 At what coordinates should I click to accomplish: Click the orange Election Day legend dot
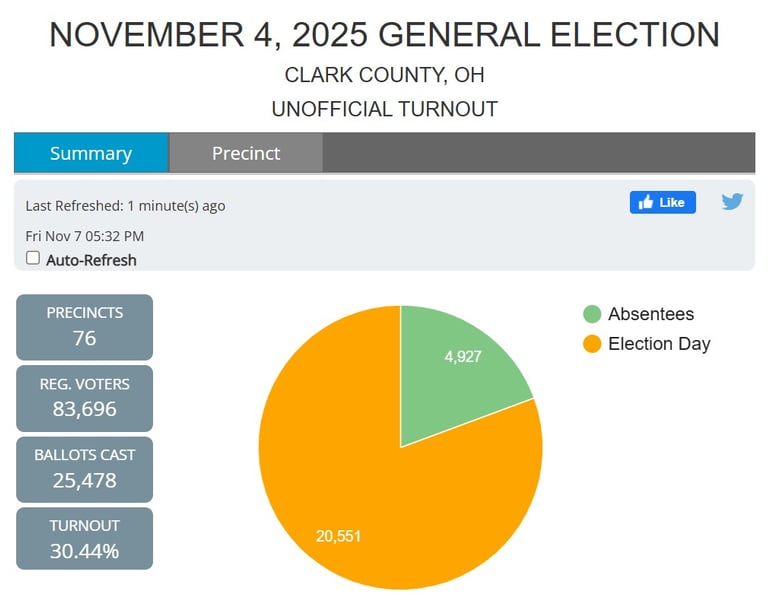click(x=592, y=344)
